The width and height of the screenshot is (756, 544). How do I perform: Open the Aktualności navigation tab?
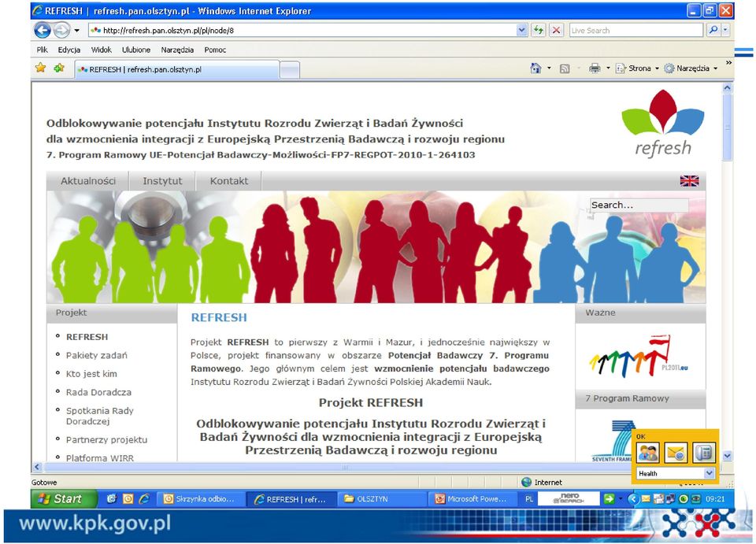pyautogui.click(x=87, y=181)
